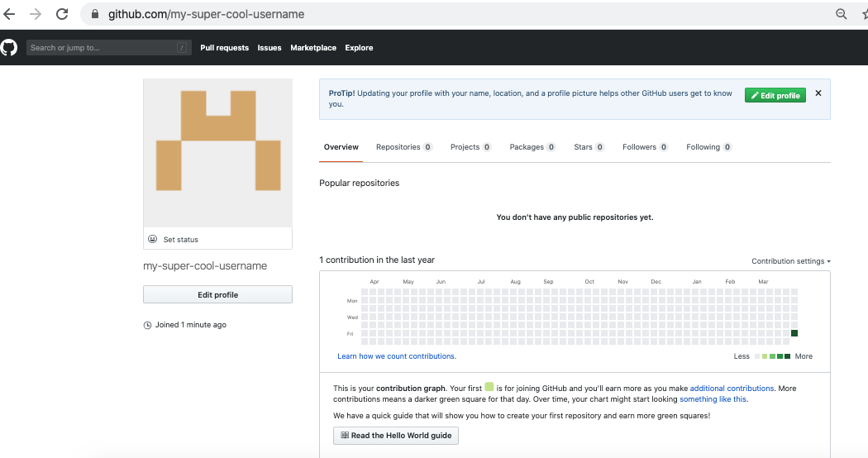Click the light green square in the description text
This screenshot has width=868, height=458.
click(489, 387)
